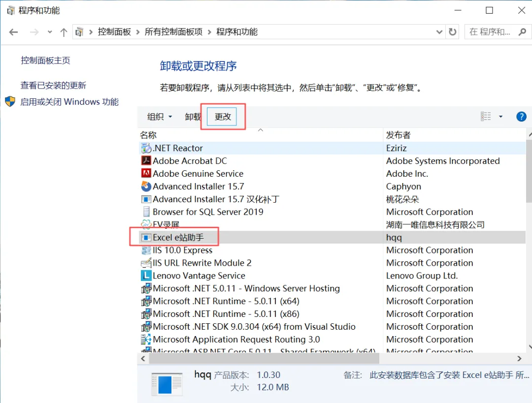This screenshot has height=403, width=532.
Task: Click publisher Eziriz cell
Action: click(x=396, y=148)
